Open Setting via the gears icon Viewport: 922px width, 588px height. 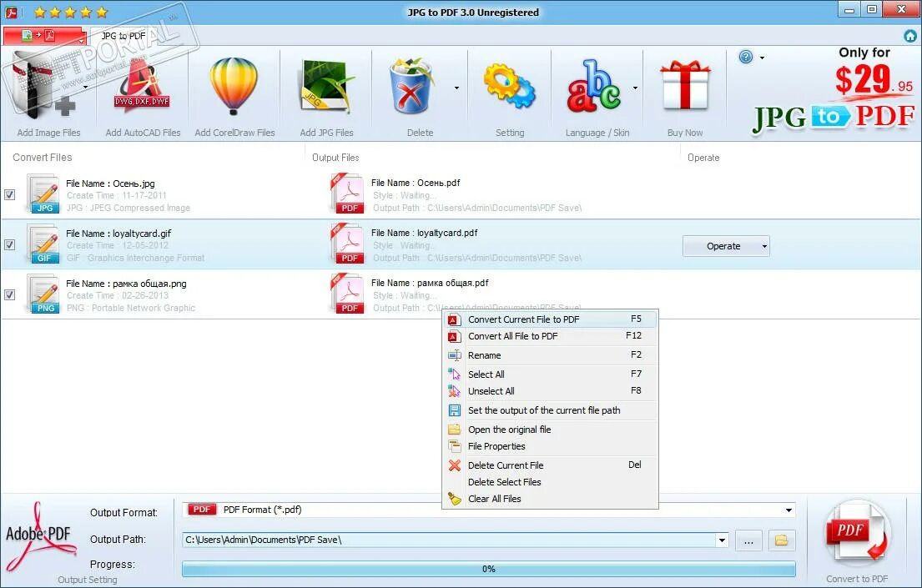(x=509, y=87)
